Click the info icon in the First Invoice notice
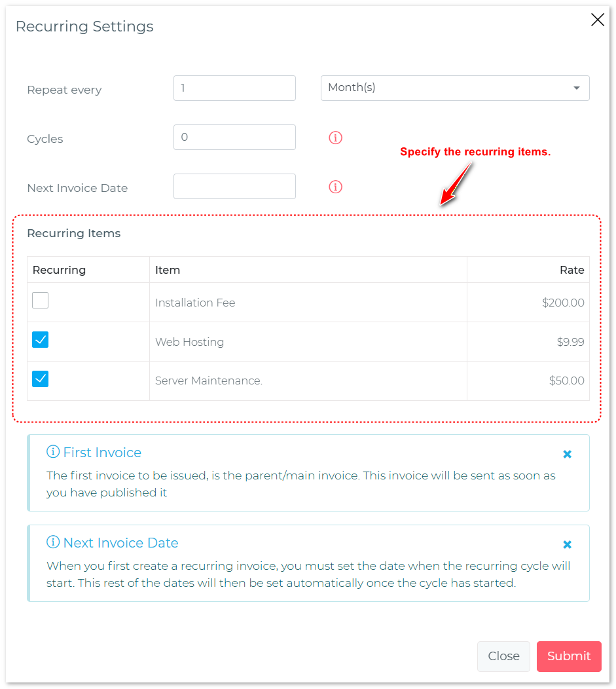The height and width of the screenshot is (689, 616). pos(52,452)
